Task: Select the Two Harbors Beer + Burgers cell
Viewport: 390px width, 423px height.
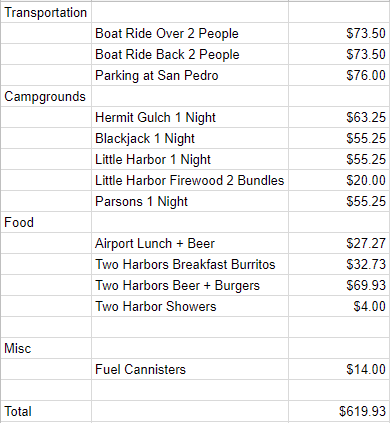Action: 190,285
